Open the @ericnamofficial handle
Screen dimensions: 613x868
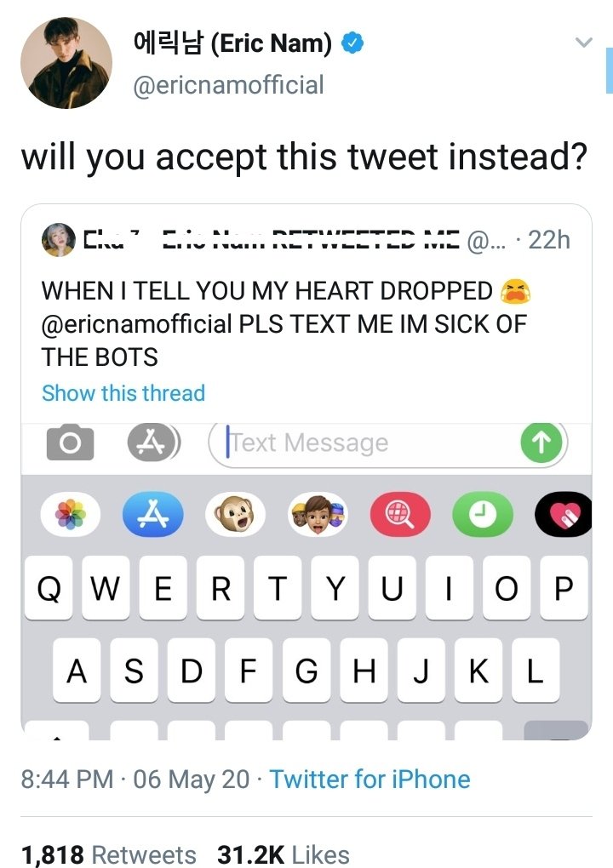228,85
